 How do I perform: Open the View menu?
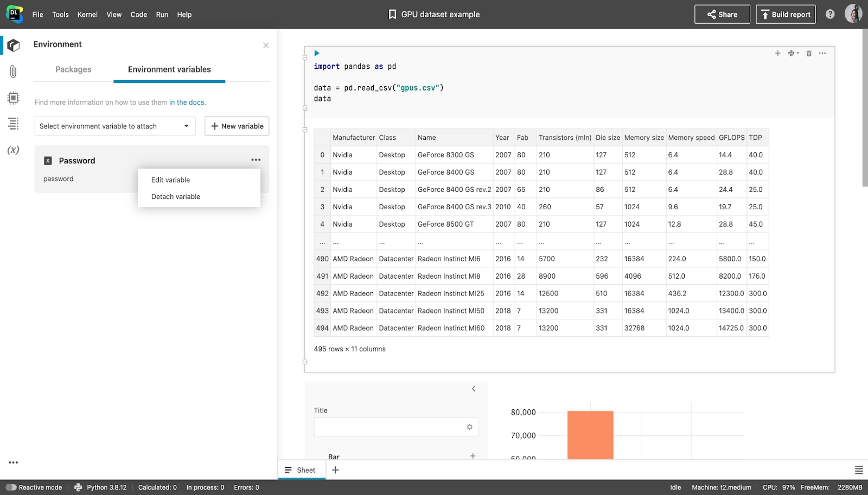click(114, 15)
